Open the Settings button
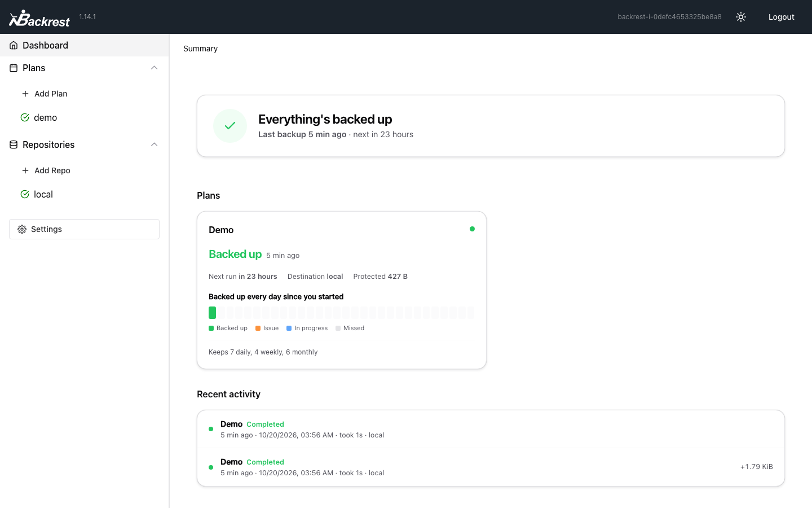 click(x=84, y=229)
